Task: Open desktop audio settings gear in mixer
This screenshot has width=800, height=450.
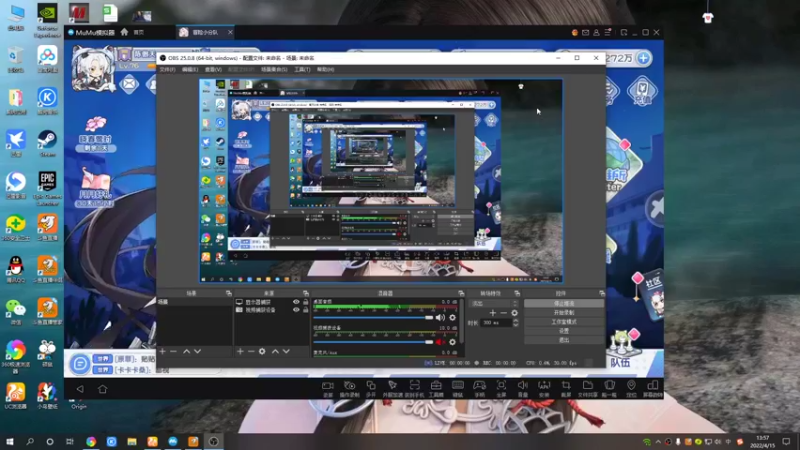Action: (x=452, y=317)
